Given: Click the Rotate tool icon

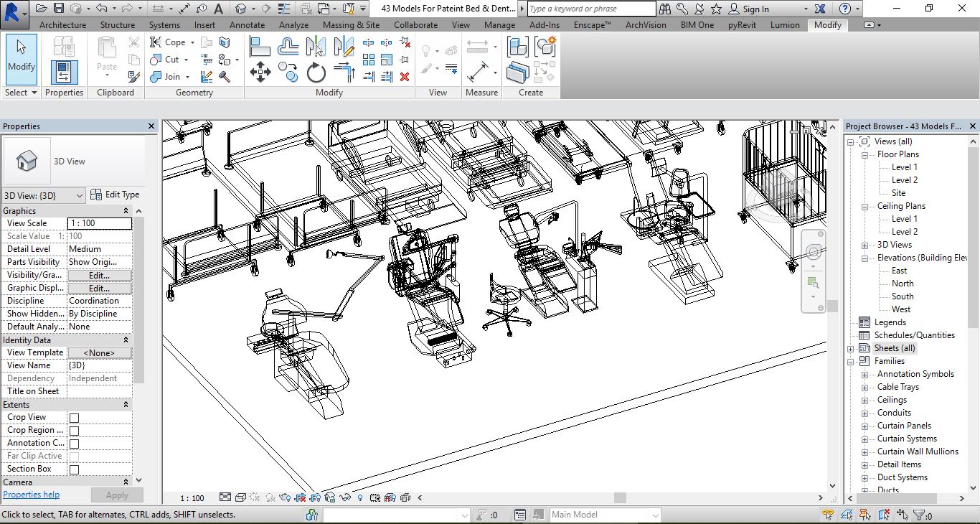Looking at the screenshot, I should point(316,72).
